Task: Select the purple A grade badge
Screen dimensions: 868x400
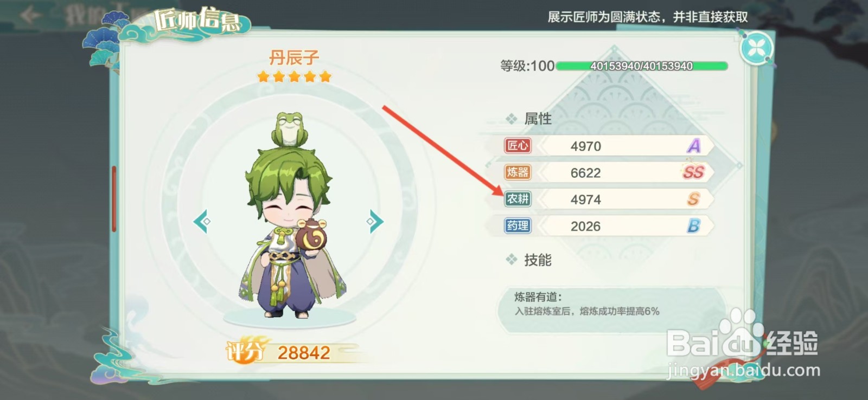Action: click(694, 145)
